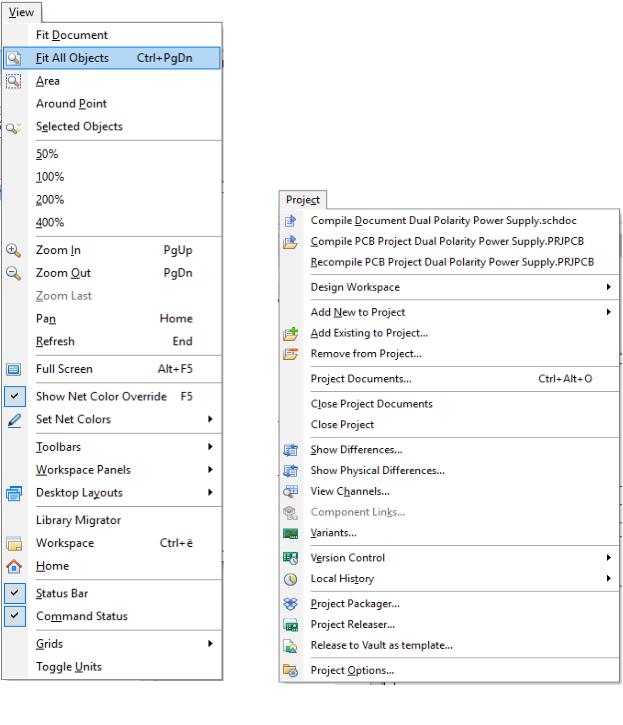Click the Remove from Project icon
Screen dimensions: 623x725
point(290,354)
